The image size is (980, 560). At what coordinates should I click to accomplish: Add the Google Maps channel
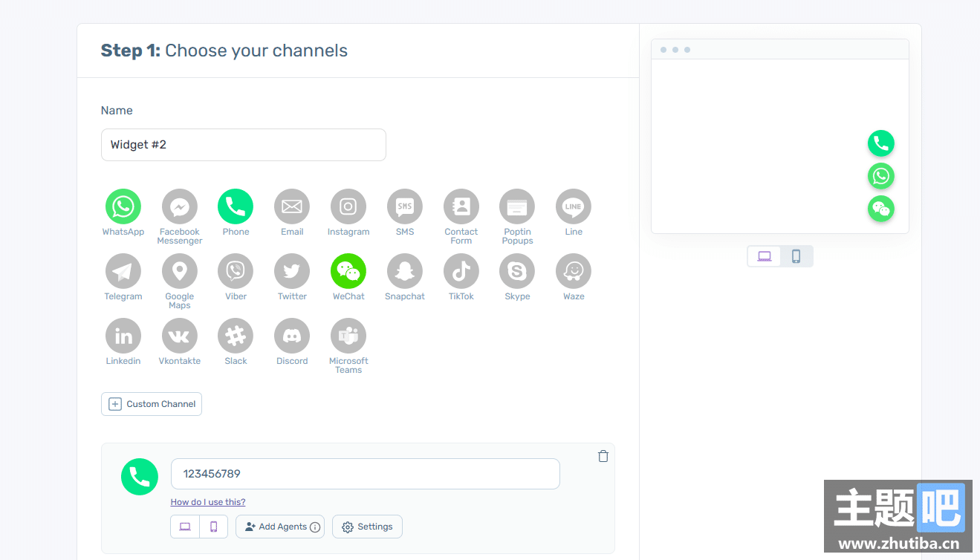(180, 271)
